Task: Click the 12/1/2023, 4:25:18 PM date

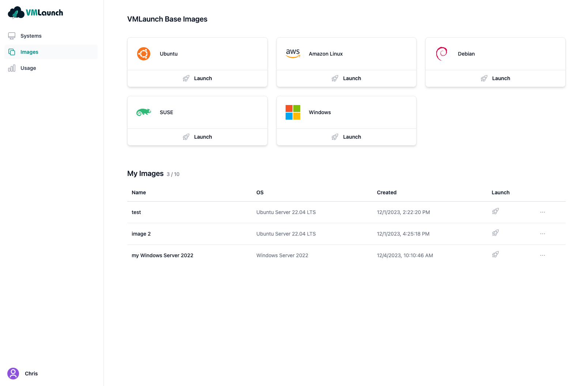Action: pyautogui.click(x=403, y=234)
